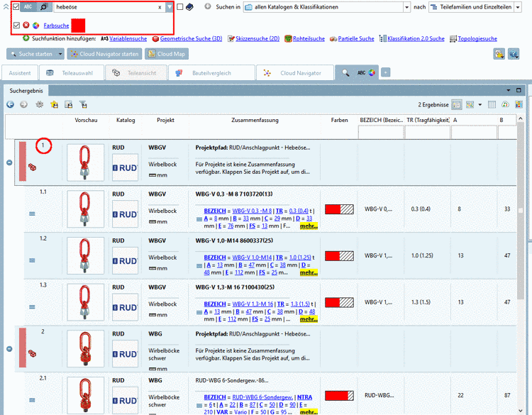
Task: Save to favorites star icon
Action: 55,104
